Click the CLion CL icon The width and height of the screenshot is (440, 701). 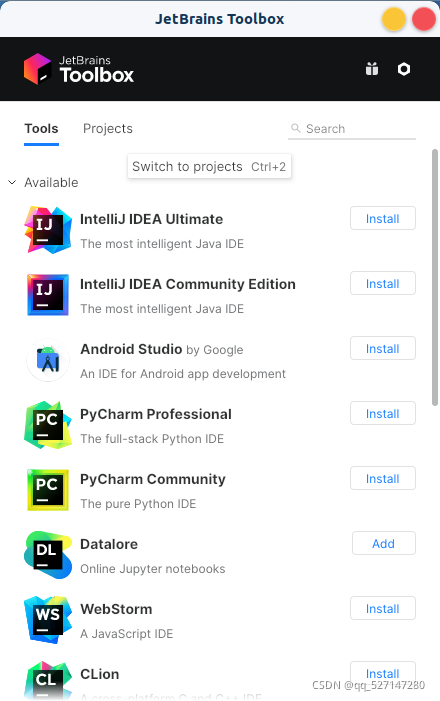[x=48, y=680]
